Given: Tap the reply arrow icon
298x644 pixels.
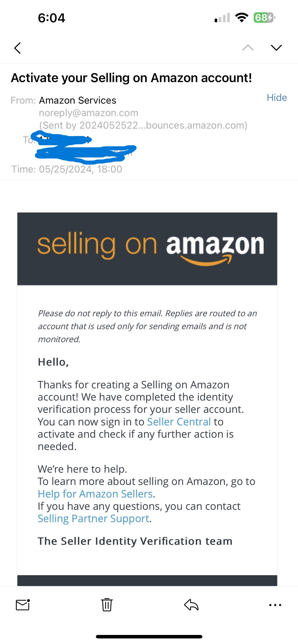Looking at the screenshot, I should point(191,605).
